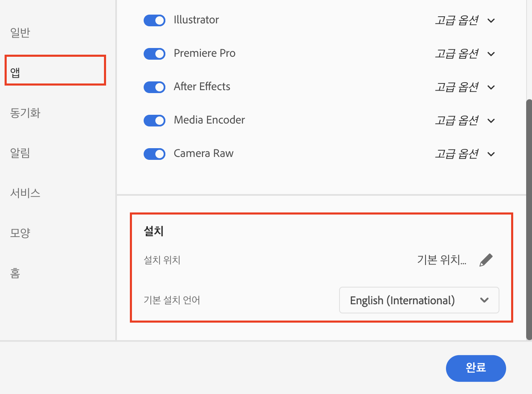Screen dimensions: 532x394
Task: Select the 홈 tab
Action: click(15, 273)
